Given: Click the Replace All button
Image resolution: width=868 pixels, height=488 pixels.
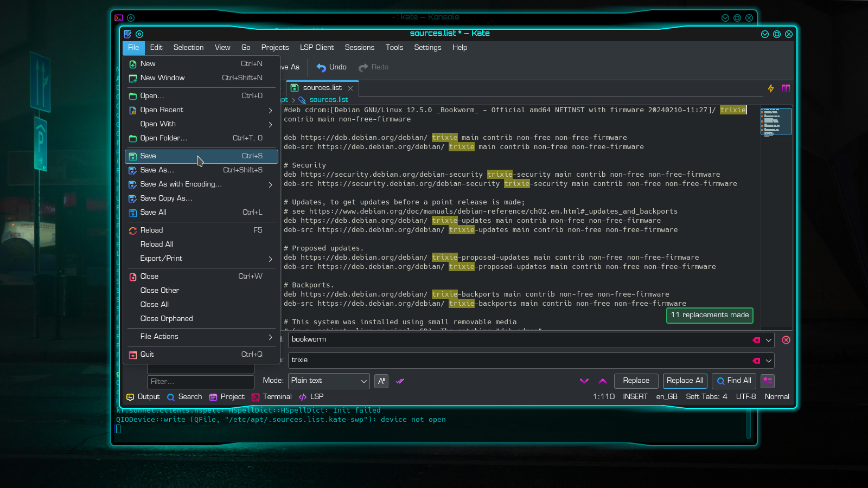Looking at the screenshot, I should coord(685,381).
